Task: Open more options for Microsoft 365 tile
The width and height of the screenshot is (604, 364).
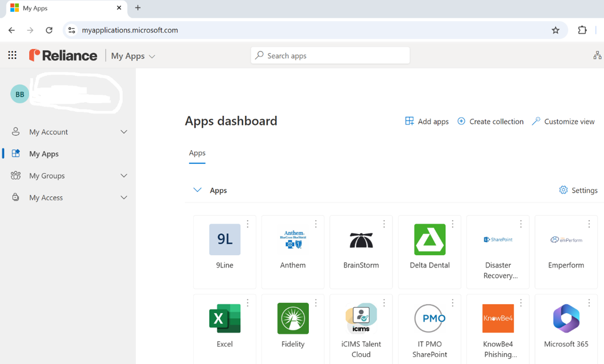Action: tap(589, 303)
